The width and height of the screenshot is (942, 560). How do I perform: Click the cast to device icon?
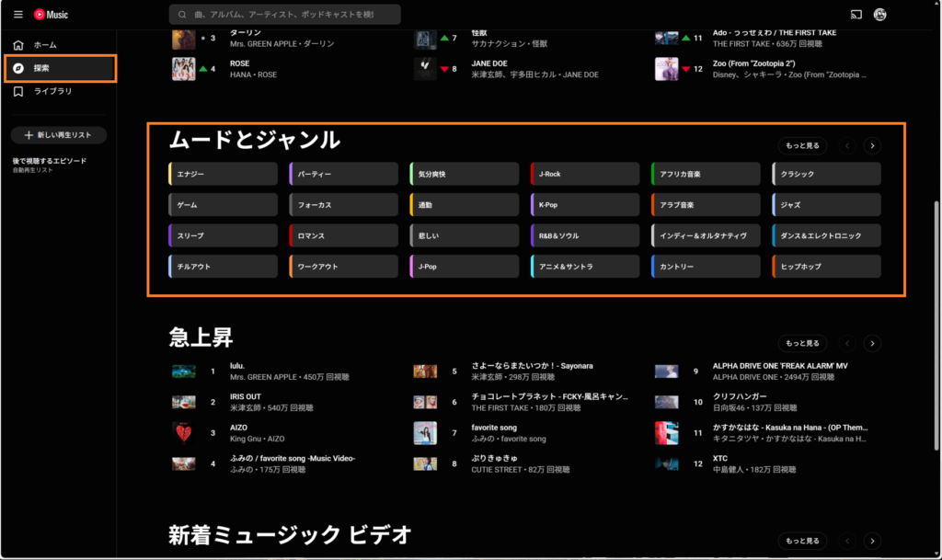point(856,15)
